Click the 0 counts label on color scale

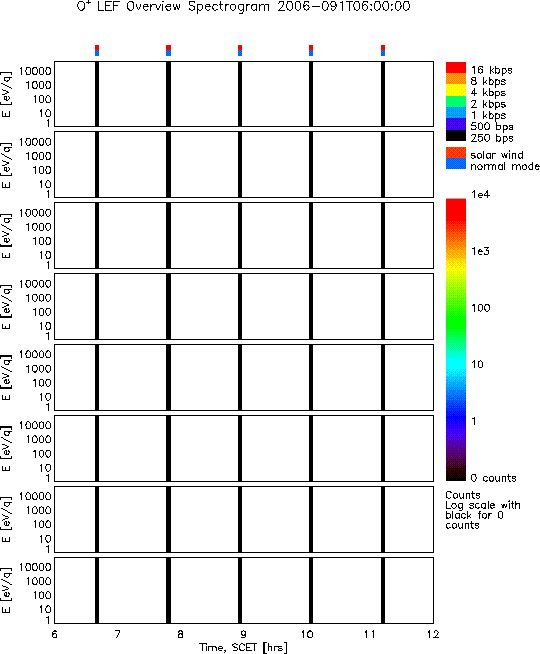click(x=493, y=478)
